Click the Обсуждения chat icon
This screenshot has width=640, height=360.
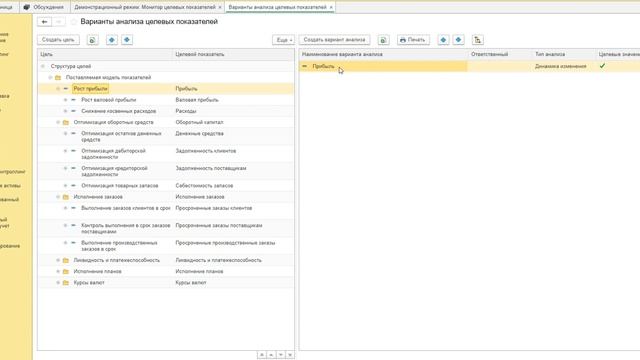(27, 7)
